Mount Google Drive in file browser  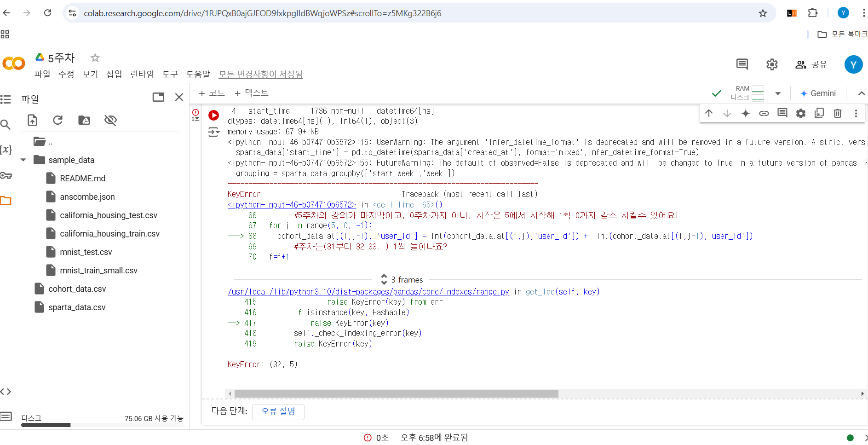[84, 121]
